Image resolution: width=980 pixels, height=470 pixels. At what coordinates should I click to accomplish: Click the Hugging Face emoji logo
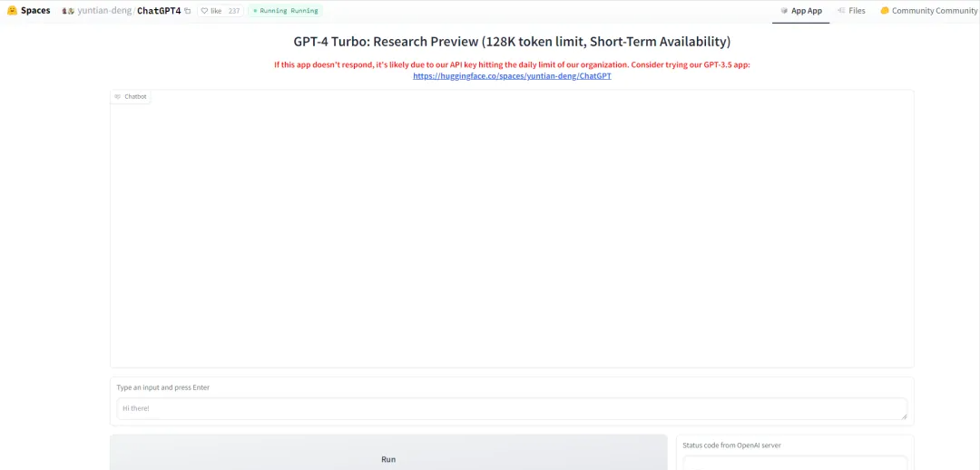click(12, 11)
